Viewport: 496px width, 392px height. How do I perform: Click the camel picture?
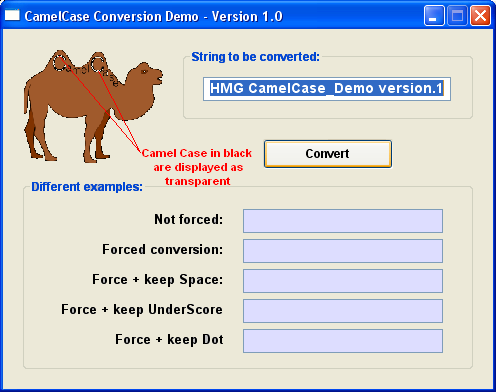tap(93, 107)
